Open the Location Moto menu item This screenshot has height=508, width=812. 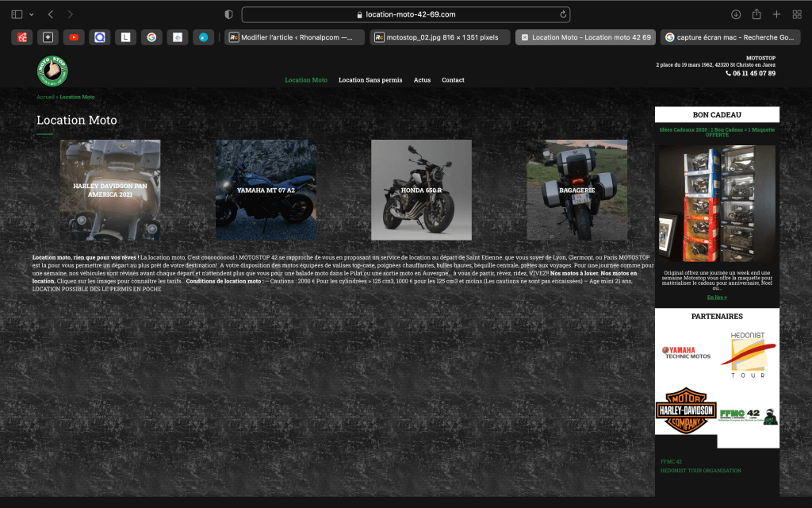[306, 80]
